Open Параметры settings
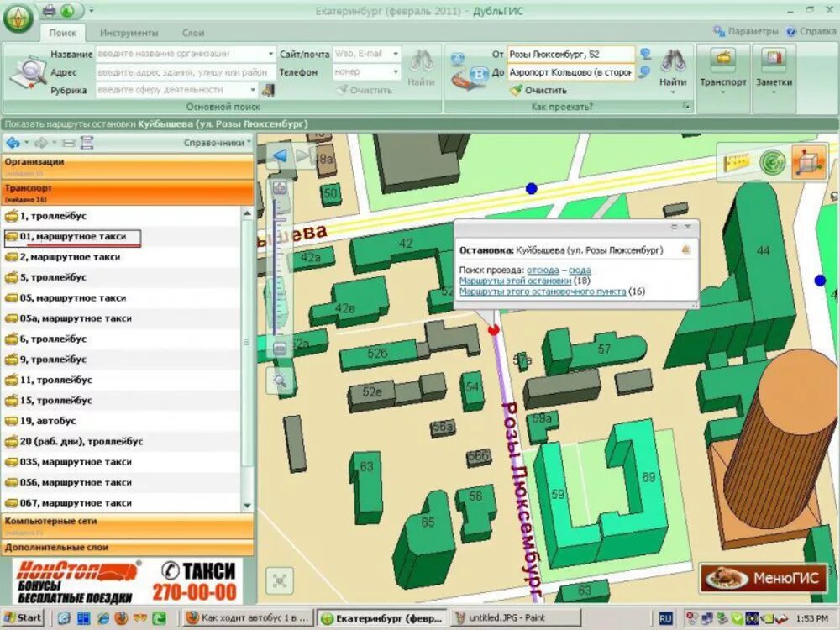Screen dimensions: 840x630 tap(745, 31)
